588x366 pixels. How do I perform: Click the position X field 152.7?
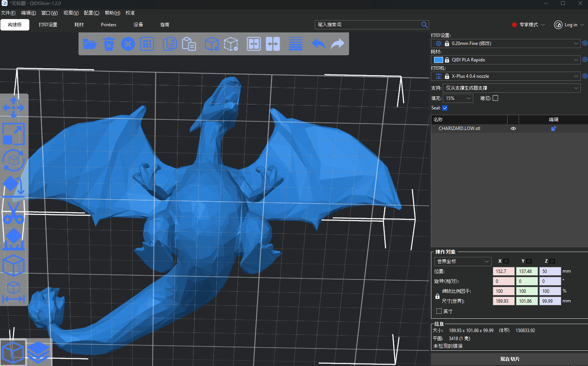[504, 271]
